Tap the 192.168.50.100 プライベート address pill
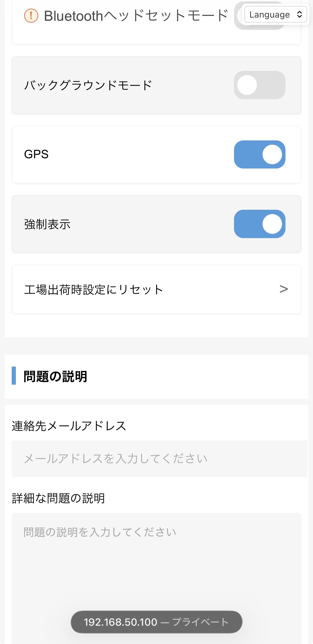The width and height of the screenshot is (313, 644). tap(156, 622)
